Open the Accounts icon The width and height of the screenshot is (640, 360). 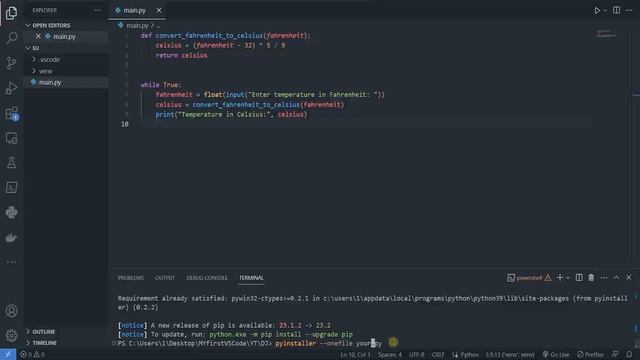11,311
